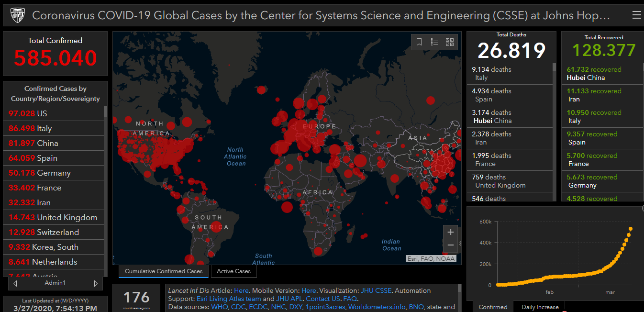Select the Confirmed chart tab

[493, 307]
